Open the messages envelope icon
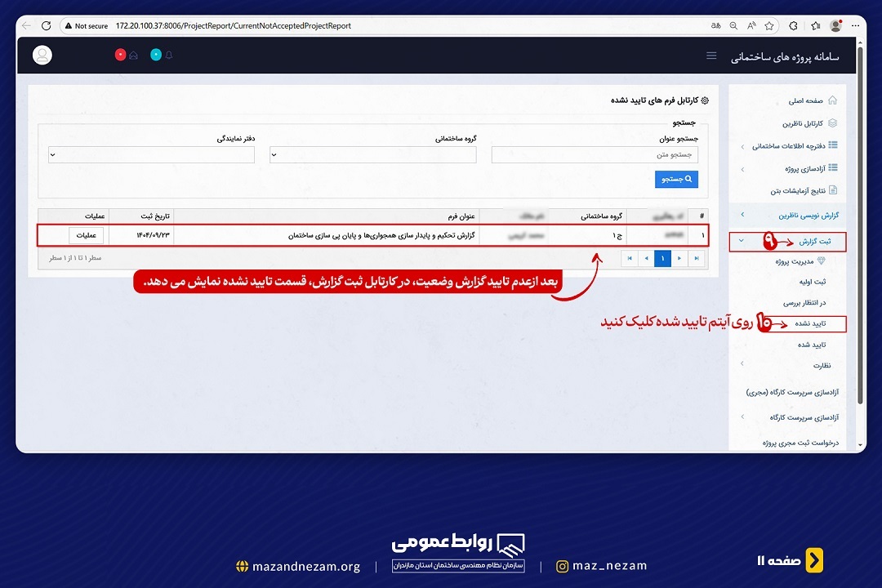 coord(133,56)
